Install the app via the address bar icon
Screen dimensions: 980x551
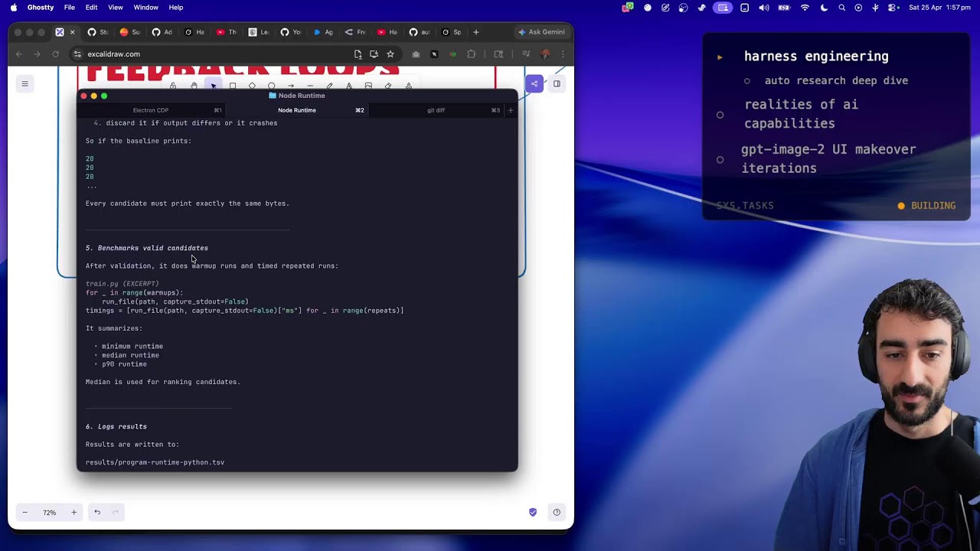[374, 54]
